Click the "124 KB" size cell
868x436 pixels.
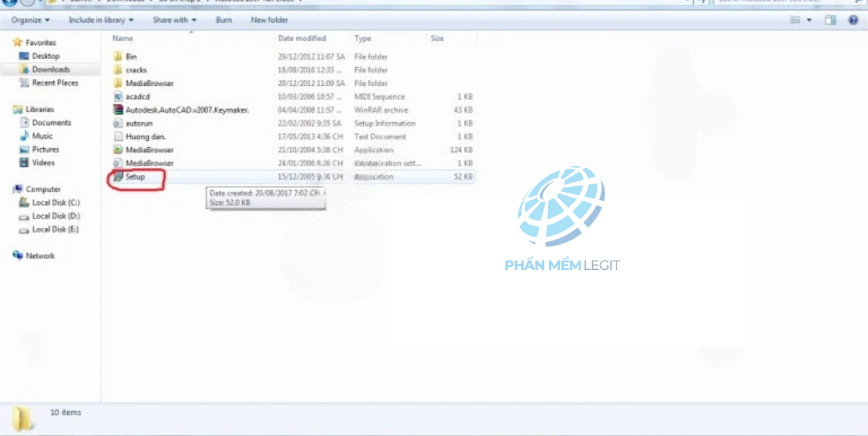click(462, 150)
